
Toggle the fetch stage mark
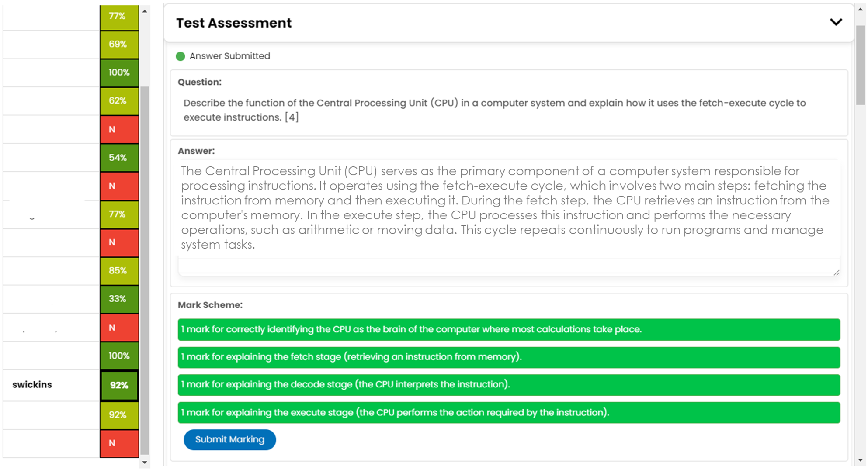pyautogui.click(x=508, y=357)
